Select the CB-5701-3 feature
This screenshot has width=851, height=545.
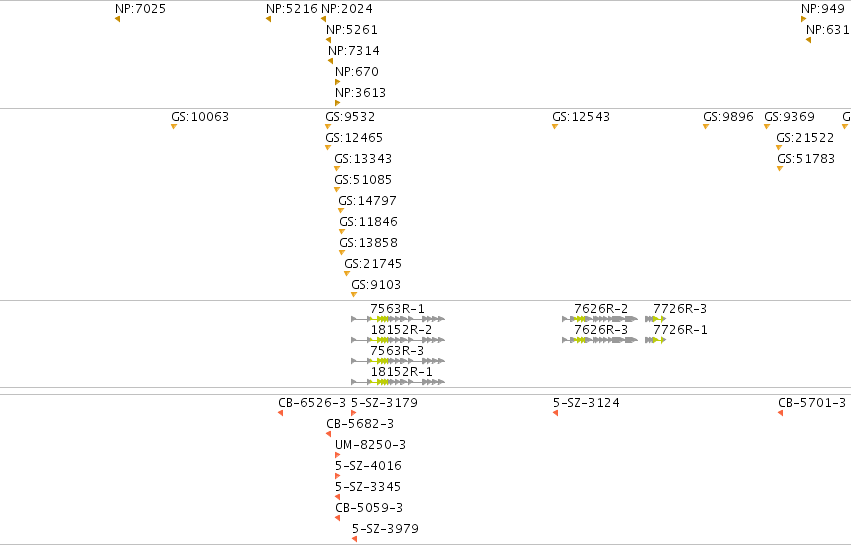812,403
